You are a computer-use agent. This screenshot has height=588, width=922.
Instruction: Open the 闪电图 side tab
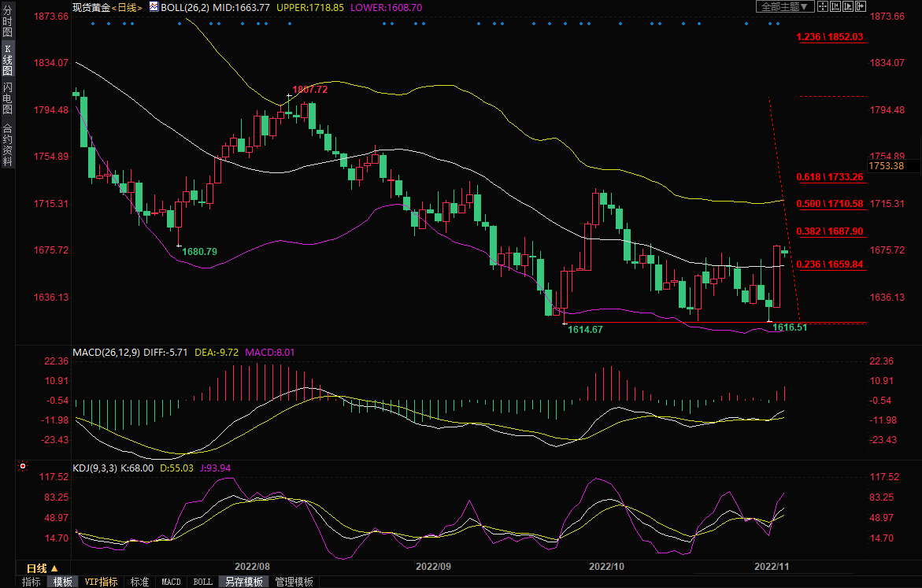(7, 98)
